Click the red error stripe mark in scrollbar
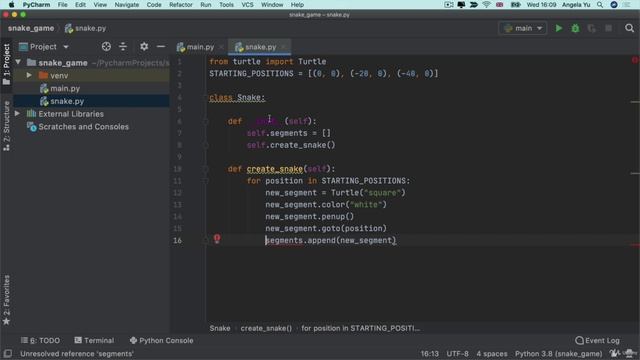640x360 pixels. click(x=635, y=245)
